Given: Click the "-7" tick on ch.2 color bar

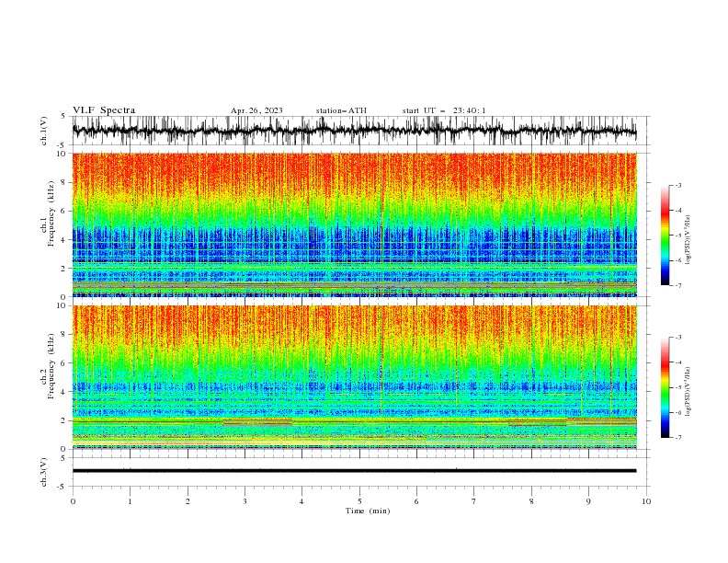Looking at the screenshot, I should click(x=678, y=437).
